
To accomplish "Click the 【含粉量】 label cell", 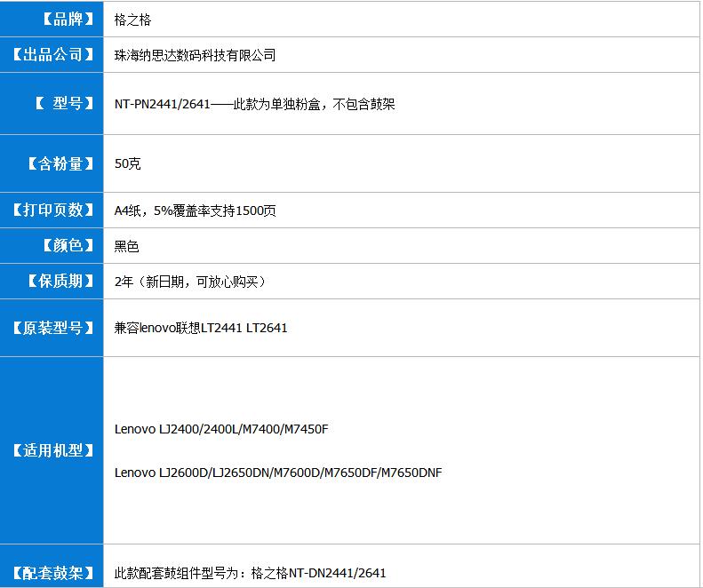I will pos(52,163).
